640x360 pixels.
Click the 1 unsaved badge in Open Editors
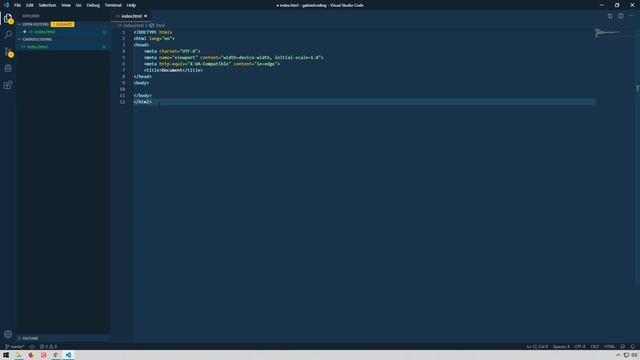click(x=62, y=24)
